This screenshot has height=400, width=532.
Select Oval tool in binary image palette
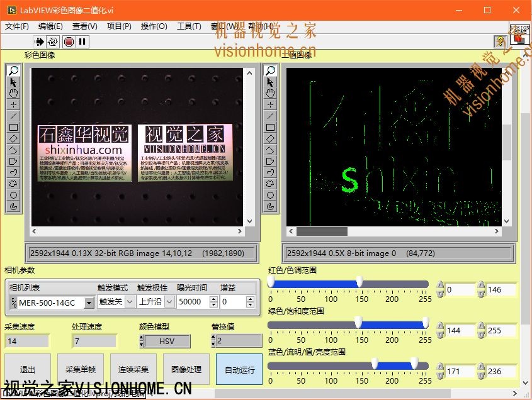click(x=271, y=195)
